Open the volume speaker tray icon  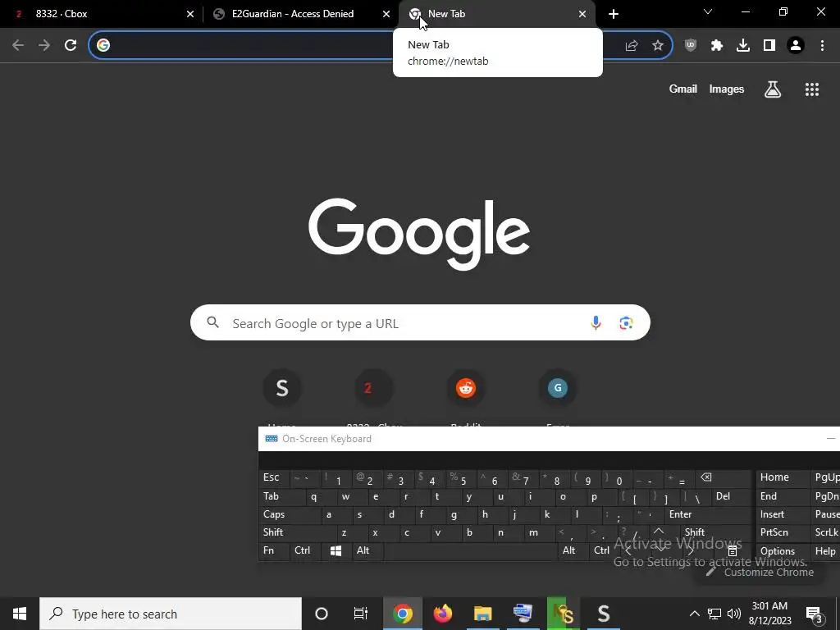point(734,614)
